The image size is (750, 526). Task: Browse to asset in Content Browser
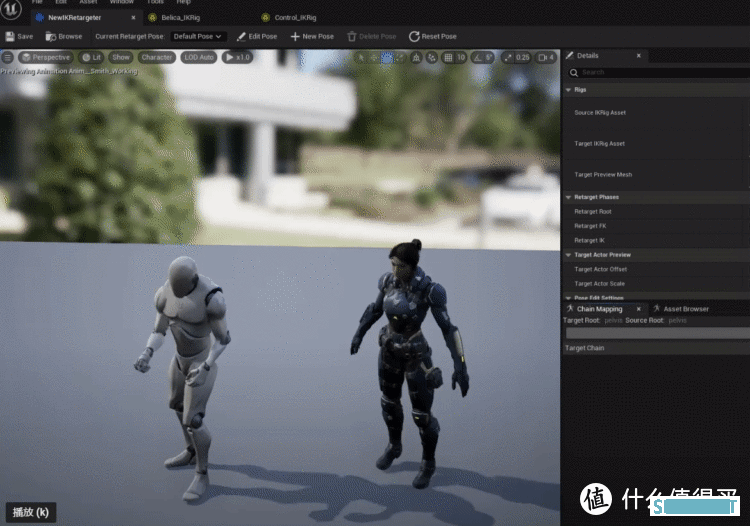64,36
